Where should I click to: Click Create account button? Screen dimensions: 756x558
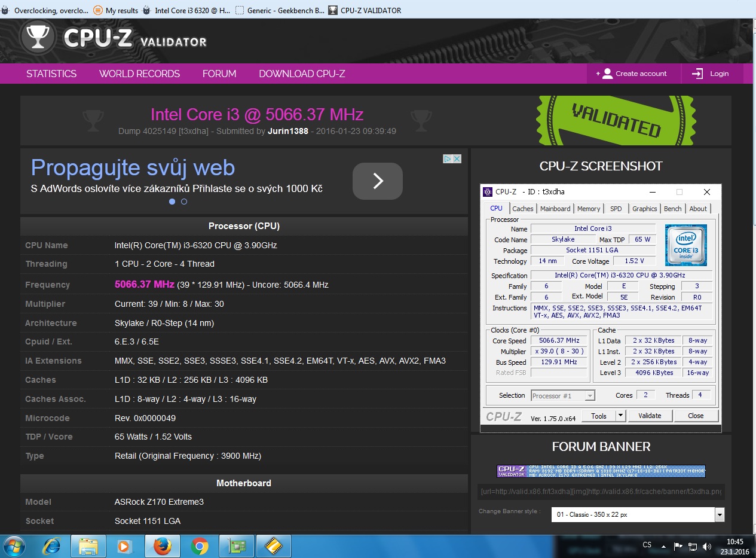pos(633,74)
